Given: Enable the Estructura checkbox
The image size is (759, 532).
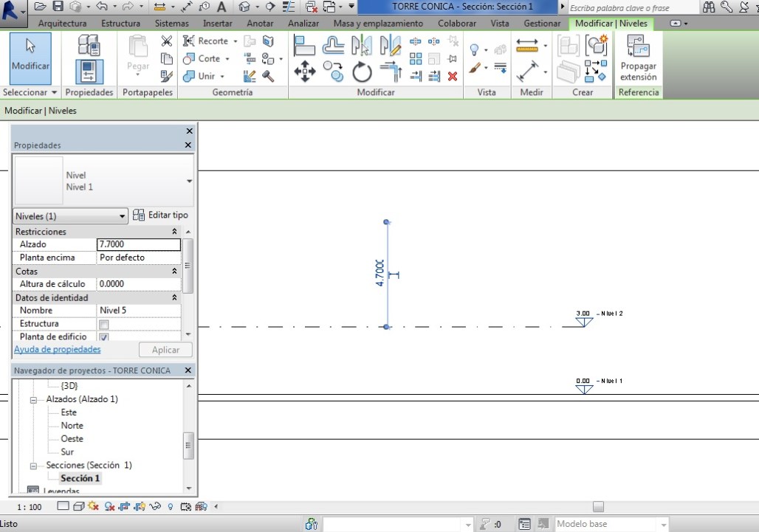Looking at the screenshot, I should [103, 324].
